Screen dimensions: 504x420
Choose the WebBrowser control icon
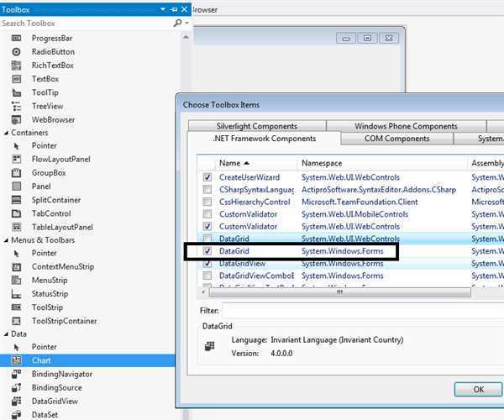click(16, 119)
